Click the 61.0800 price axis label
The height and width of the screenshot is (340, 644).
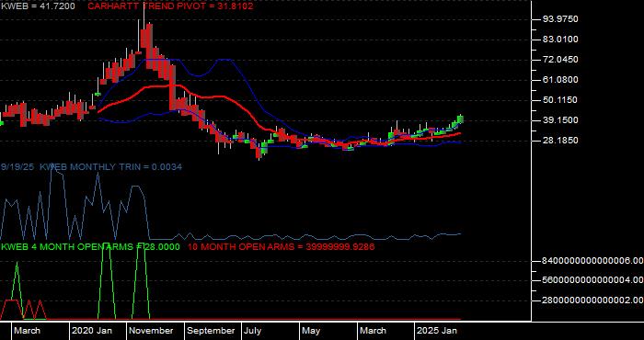[x=560, y=80]
